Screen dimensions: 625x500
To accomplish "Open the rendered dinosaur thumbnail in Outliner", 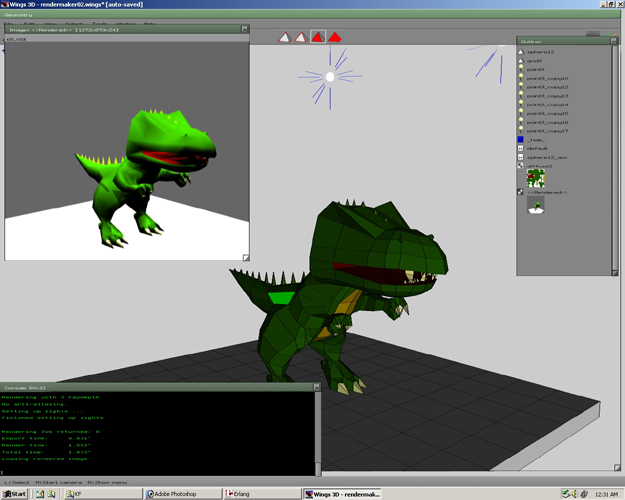I will pyautogui.click(x=536, y=205).
